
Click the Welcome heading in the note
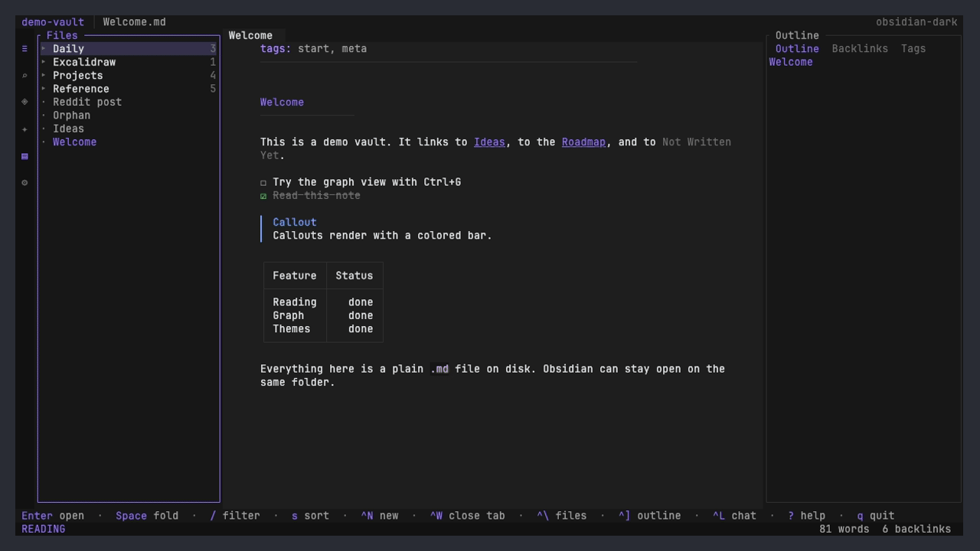(282, 102)
